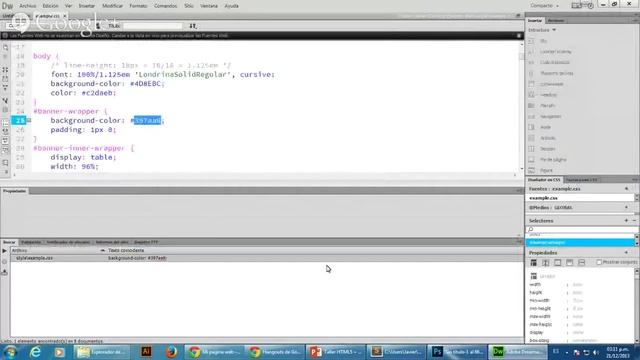Insert an Aside element
This screenshot has height=360, width=640.
(x=545, y=127)
